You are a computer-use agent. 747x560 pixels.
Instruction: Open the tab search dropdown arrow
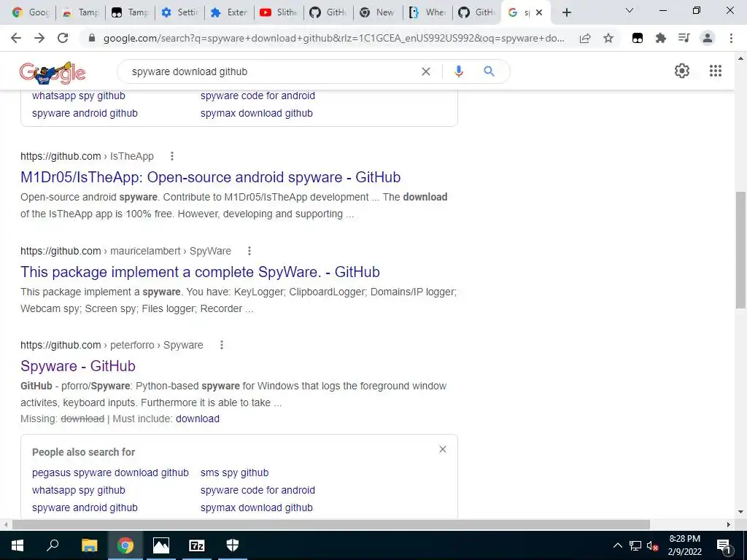tap(630, 10)
